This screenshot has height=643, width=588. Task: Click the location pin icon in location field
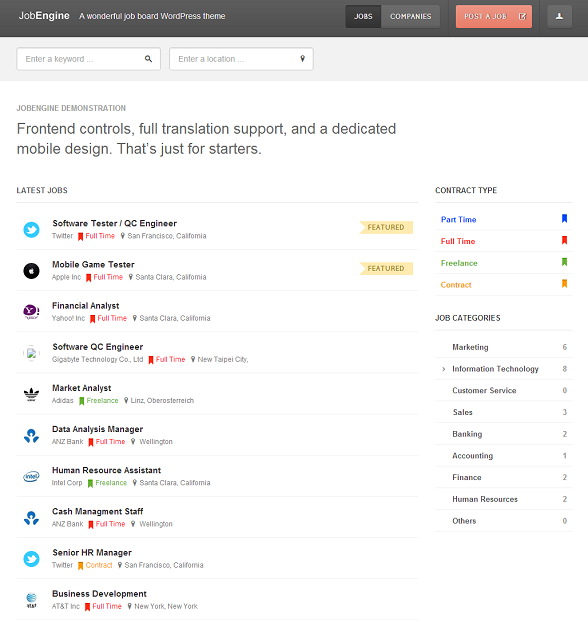[303, 59]
